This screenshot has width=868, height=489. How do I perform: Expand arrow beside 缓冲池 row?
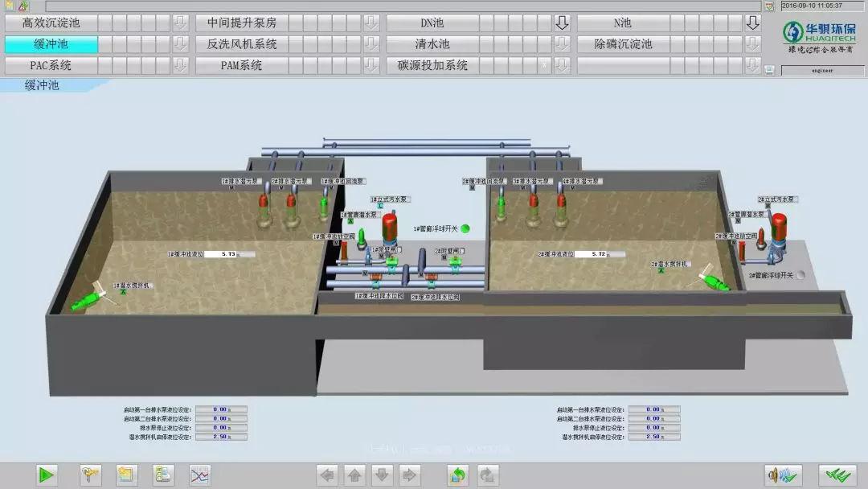(180, 43)
